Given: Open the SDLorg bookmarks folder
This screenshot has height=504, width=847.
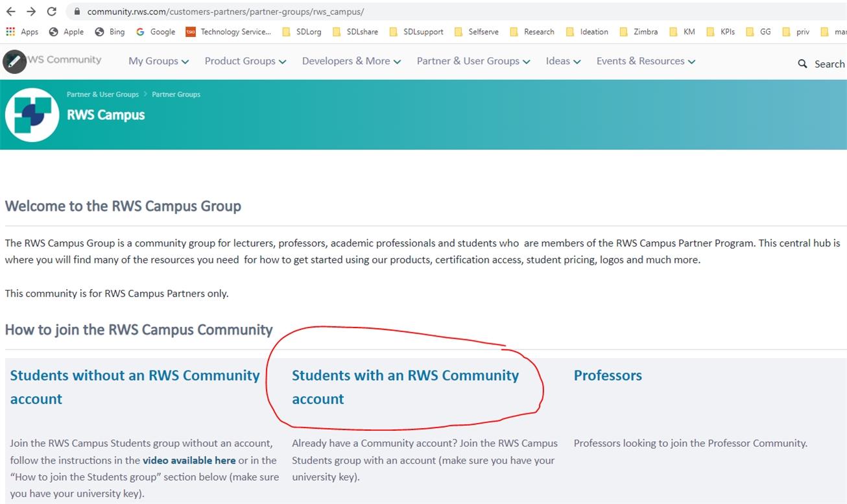Looking at the screenshot, I should click(x=302, y=32).
